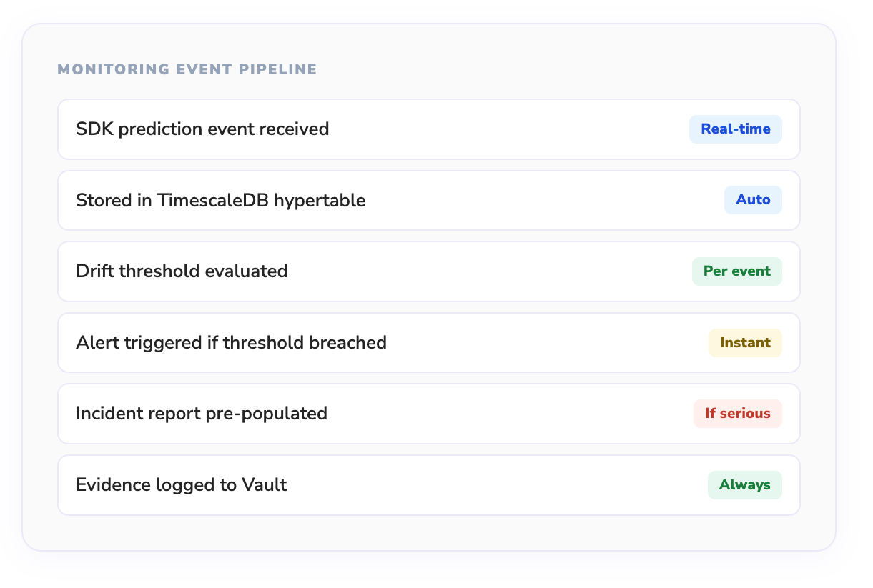Viewport: 873px width, 588px height.
Task: Click the 'Per event' badge
Action: click(736, 271)
